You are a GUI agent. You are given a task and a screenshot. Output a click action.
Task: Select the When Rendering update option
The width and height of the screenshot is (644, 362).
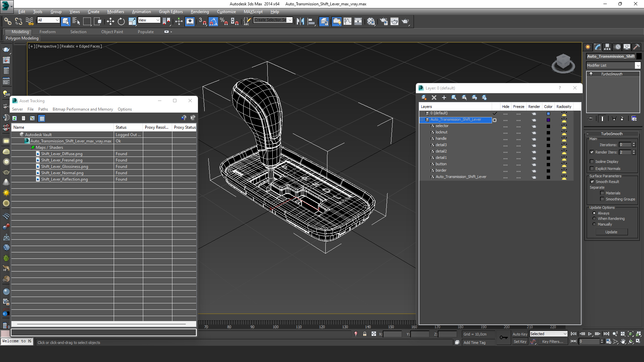(x=594, y=219)
